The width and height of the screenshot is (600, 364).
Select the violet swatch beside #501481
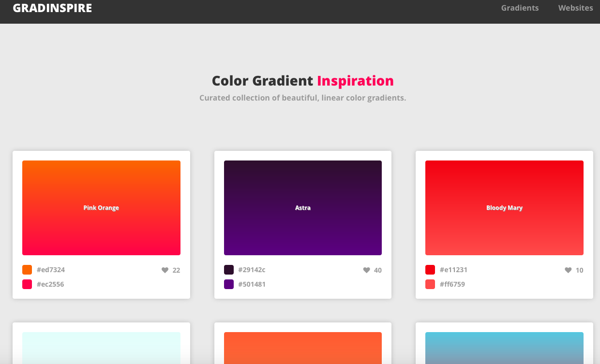227,284
